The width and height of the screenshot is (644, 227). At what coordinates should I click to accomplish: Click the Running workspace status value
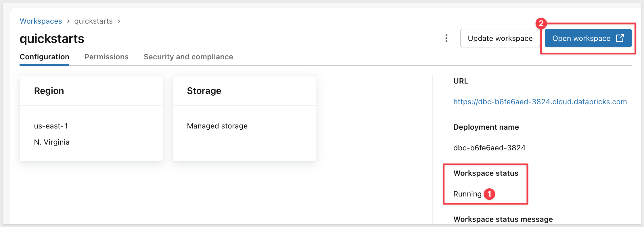click(467, 194)
